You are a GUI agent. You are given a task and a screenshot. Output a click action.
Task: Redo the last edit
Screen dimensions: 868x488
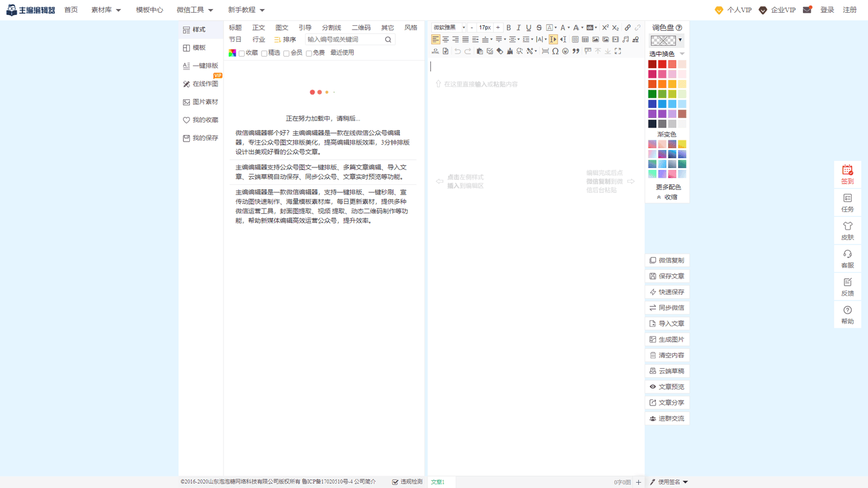coord(468,51)
